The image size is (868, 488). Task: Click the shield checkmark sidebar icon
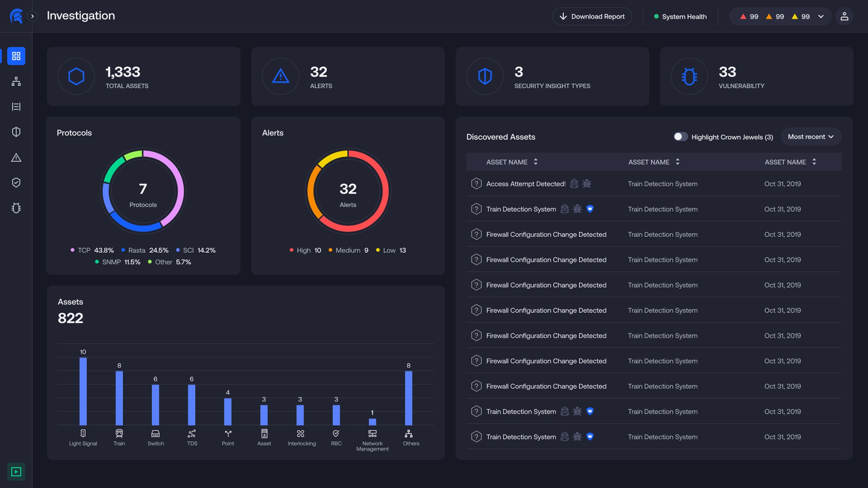click(x=16, y=183)
